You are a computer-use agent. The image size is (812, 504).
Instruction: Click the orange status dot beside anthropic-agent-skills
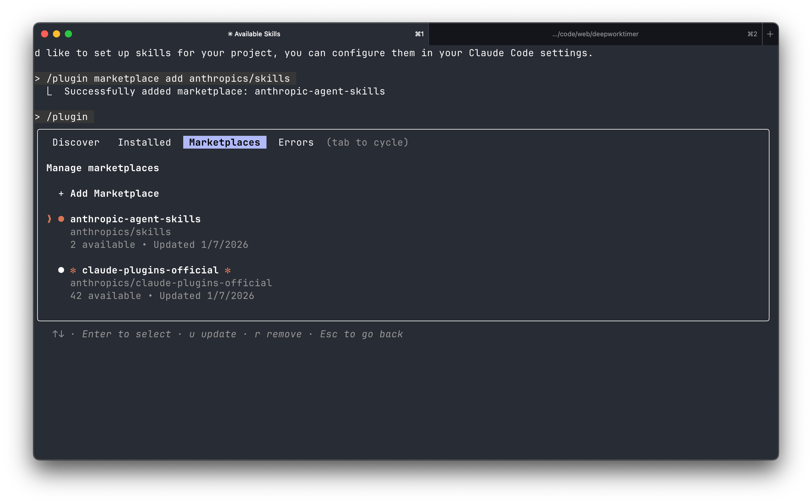61,219
